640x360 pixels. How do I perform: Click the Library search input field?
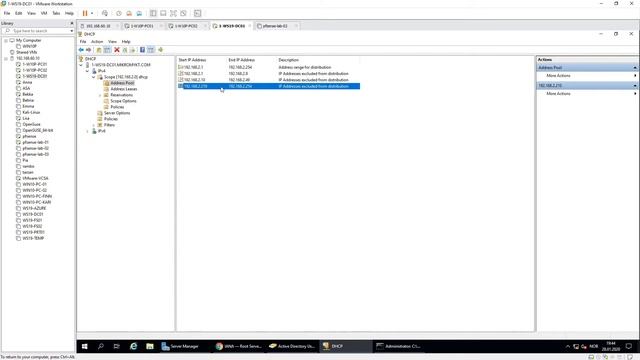pos(36,31)
